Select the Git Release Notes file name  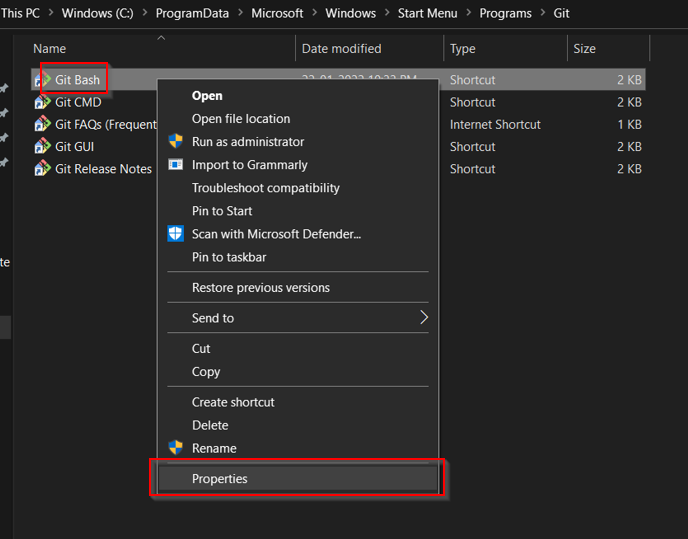(x=104, y=169)
